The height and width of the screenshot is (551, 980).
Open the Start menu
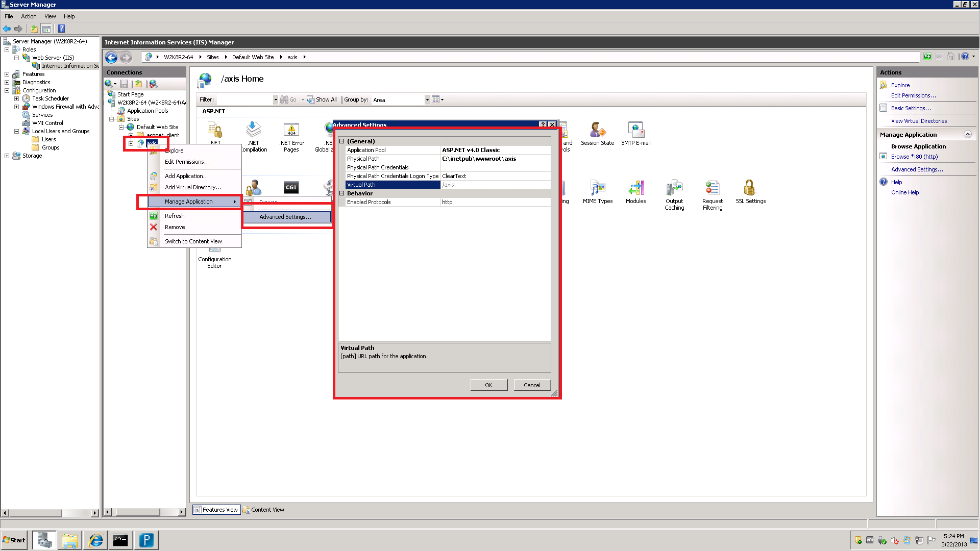click(x=14, y=540)
